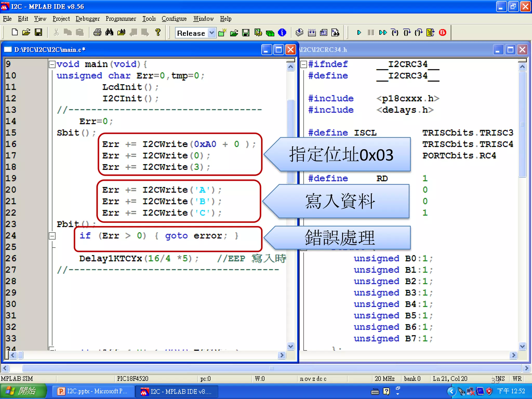This screenshot has width=532, height=399.
Task: Click the Build Options icon
Action: 258,33
